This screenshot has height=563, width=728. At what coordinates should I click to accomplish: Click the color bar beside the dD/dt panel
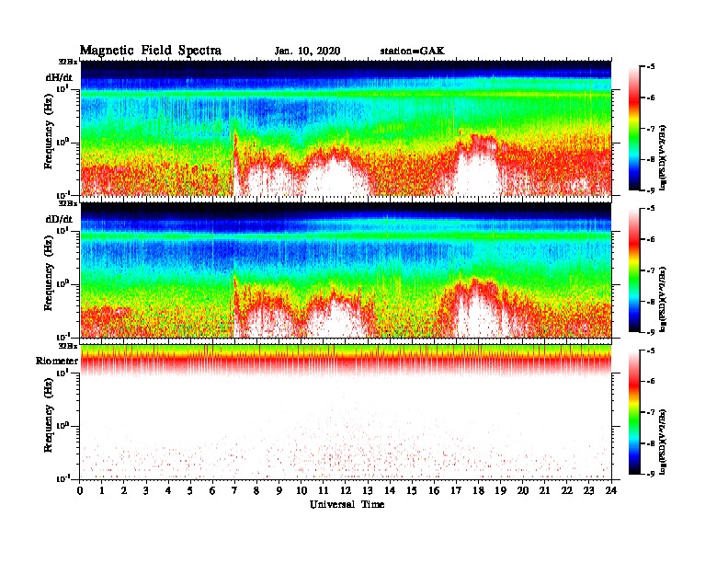click(633, 270)
